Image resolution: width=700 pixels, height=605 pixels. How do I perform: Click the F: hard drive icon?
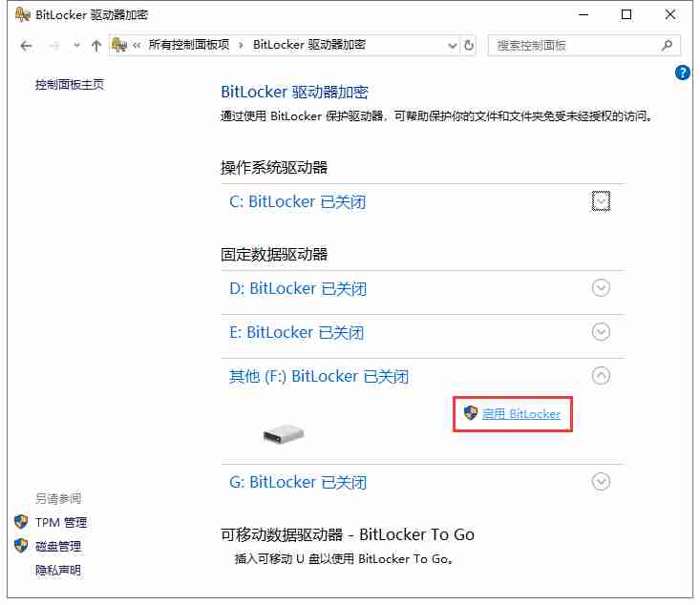(x=284, y=433)
